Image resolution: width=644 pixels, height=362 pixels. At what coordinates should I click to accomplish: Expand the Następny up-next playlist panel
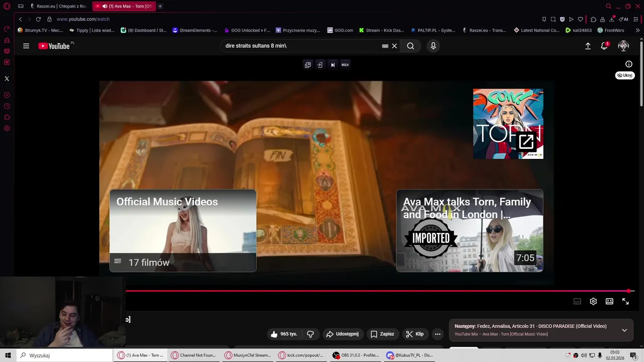624,330
